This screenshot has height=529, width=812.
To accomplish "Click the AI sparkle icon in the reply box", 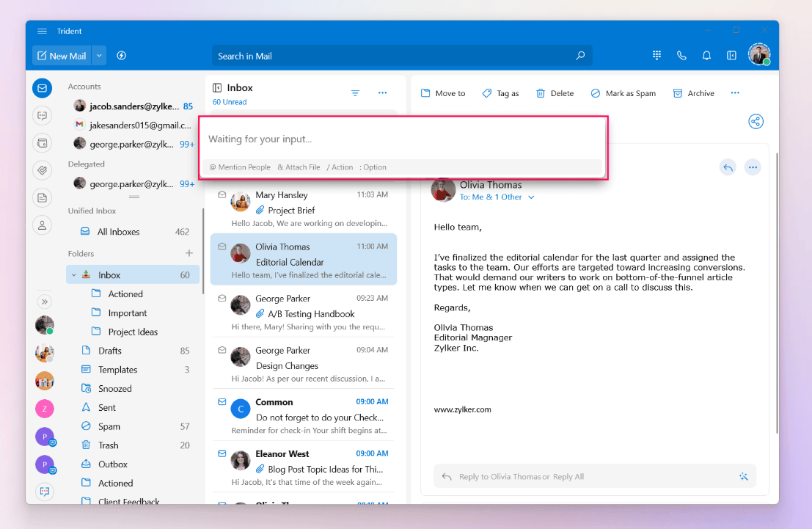I will [743, 477].
